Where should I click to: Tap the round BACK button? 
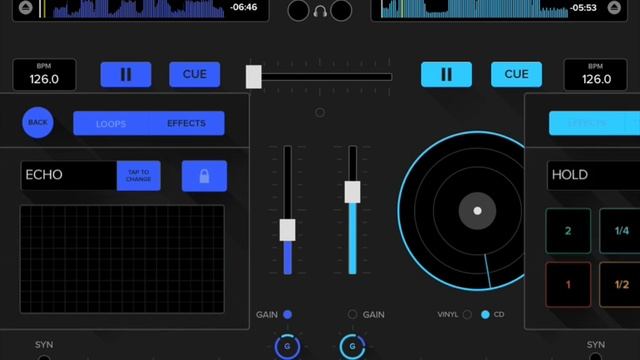coord(38,122)
